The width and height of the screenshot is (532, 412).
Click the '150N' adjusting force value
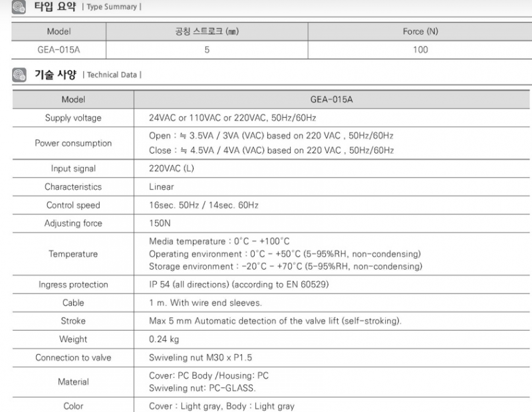point(159,224)
